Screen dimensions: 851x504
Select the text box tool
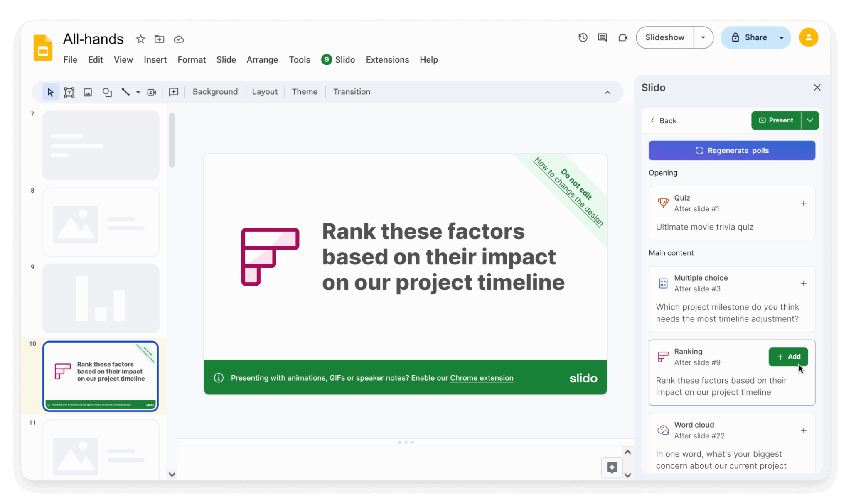coord(69,92)
